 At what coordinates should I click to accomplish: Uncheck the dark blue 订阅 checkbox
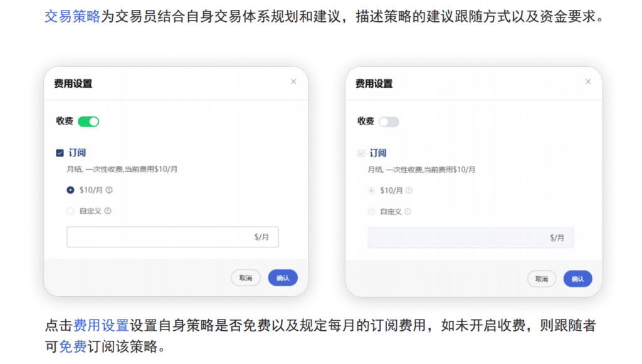coord(60,153)
